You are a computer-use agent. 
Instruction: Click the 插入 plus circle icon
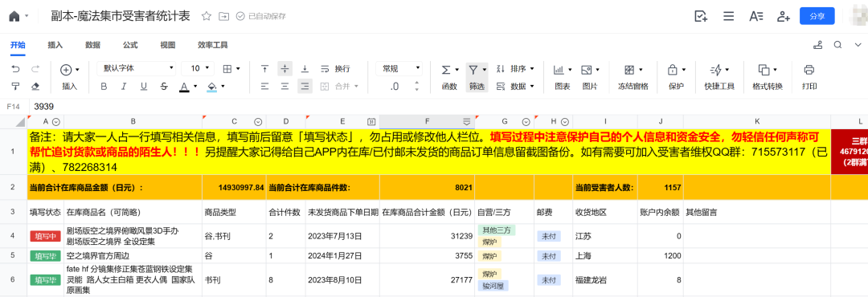tap(66, 70)
